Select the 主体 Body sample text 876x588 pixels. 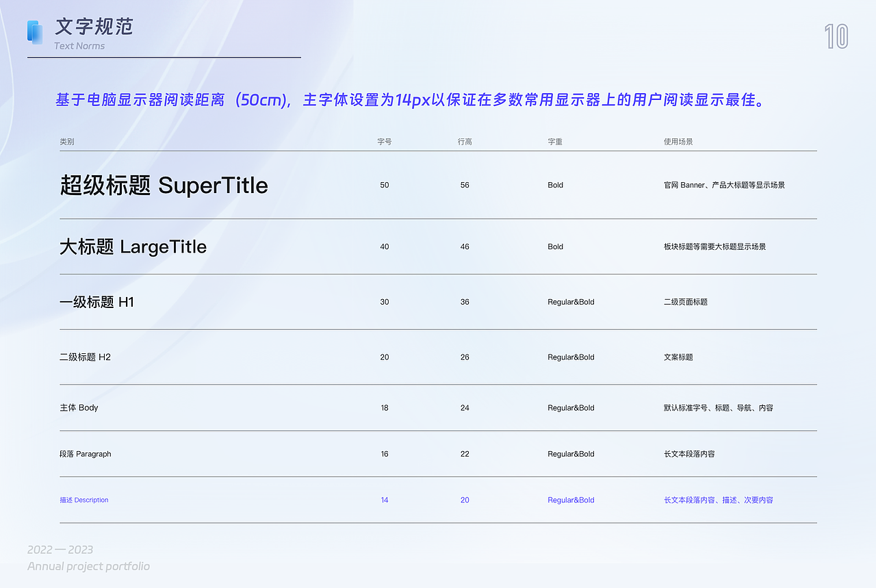(x=79, y=407)
